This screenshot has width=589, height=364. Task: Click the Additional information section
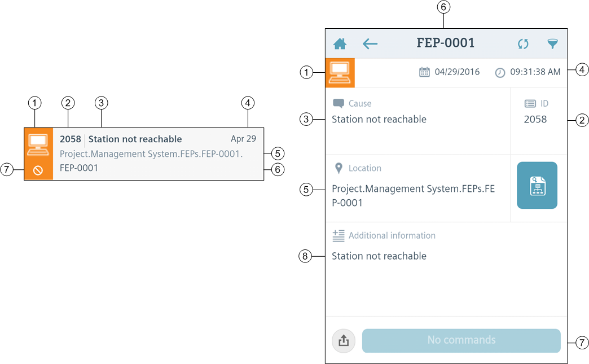(392, 236)
